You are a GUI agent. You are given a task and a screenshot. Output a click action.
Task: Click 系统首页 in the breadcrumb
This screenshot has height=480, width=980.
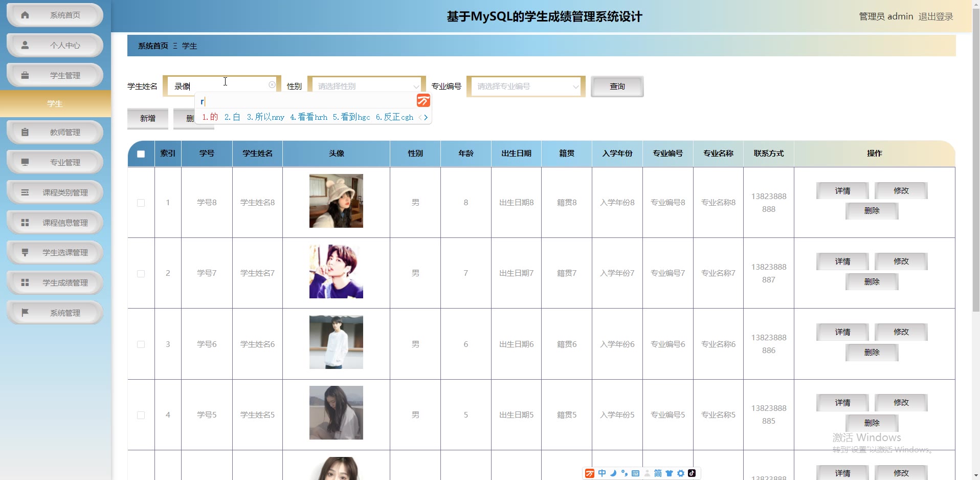pos(153,46)
